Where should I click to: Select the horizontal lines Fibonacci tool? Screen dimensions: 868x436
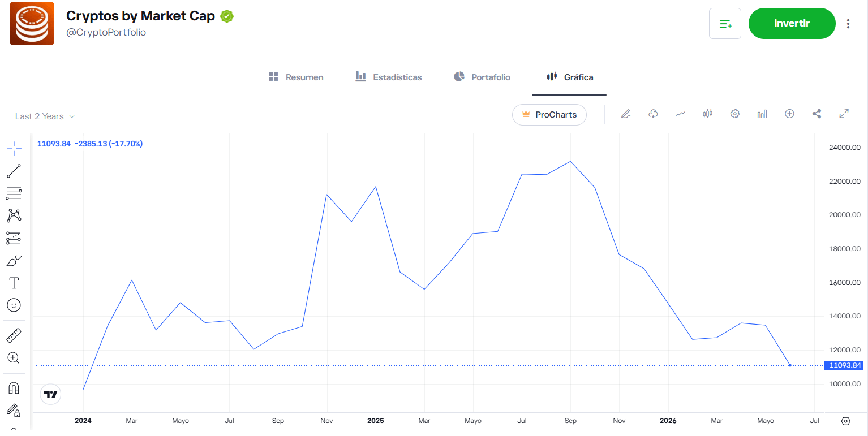(x=14, y=193)
